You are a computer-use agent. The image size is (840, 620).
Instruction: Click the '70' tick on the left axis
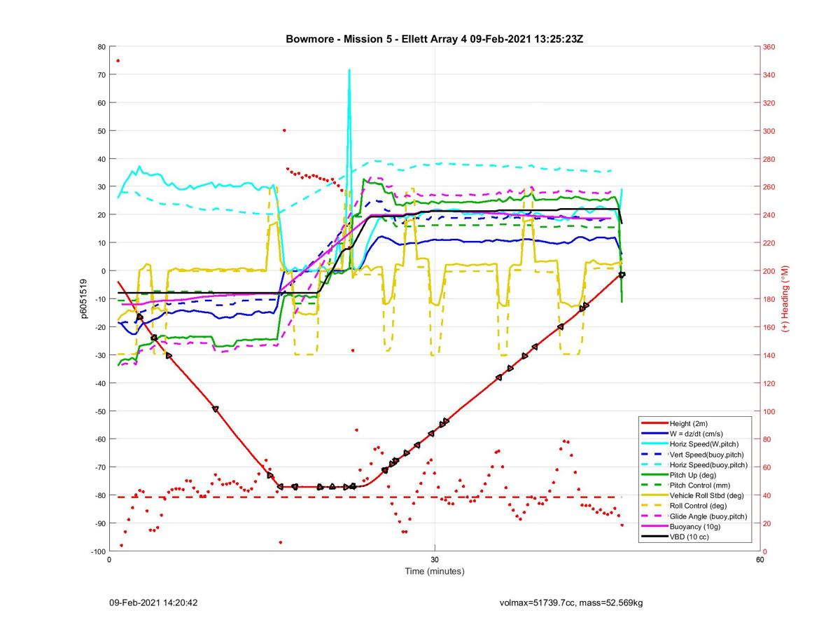click(x=101, y=75)
